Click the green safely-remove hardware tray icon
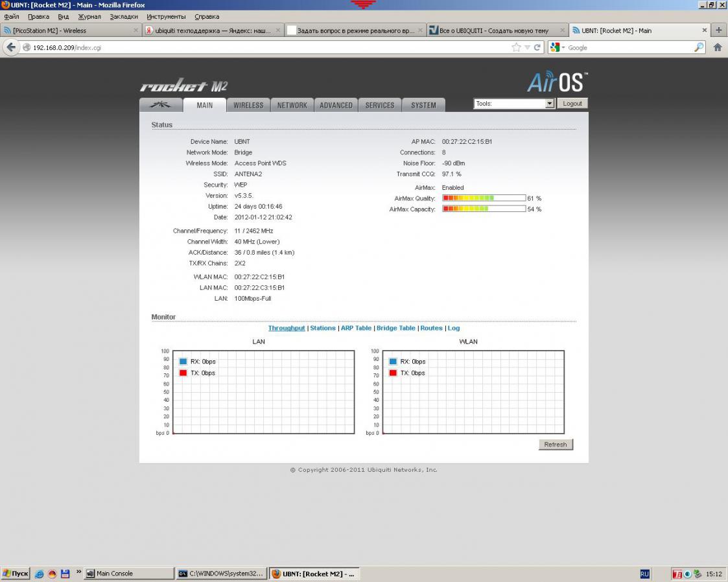The height and width of the screenshot is (582, 728). point(698,575)
